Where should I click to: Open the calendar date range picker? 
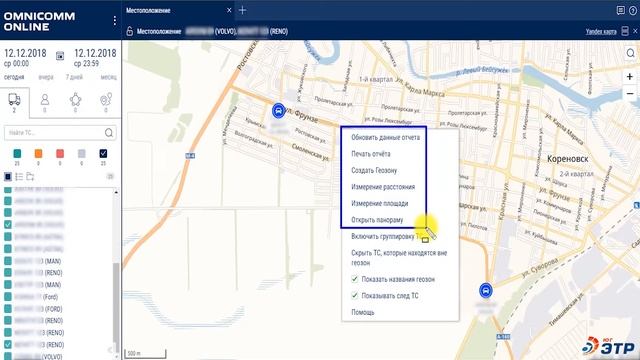coord(60,56)
